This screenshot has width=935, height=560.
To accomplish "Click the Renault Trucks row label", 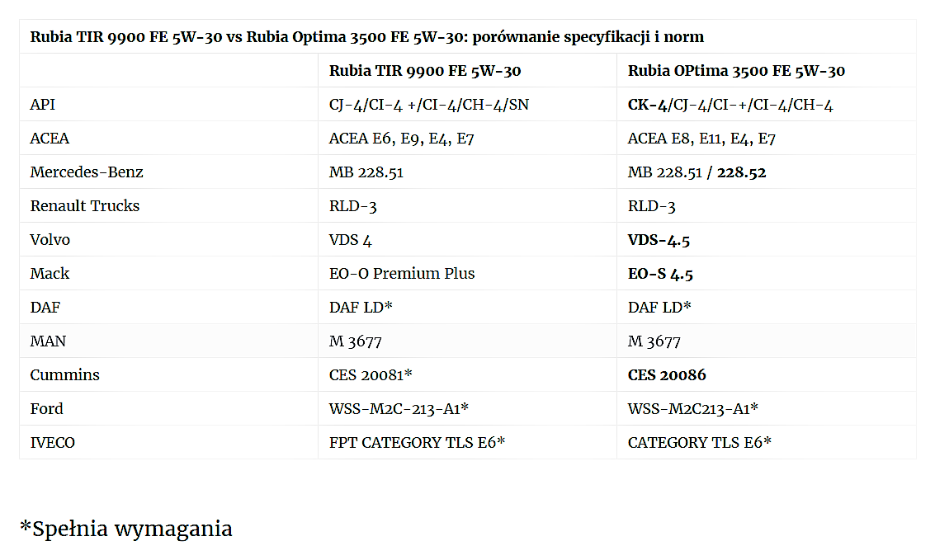I will click(85, 206).
